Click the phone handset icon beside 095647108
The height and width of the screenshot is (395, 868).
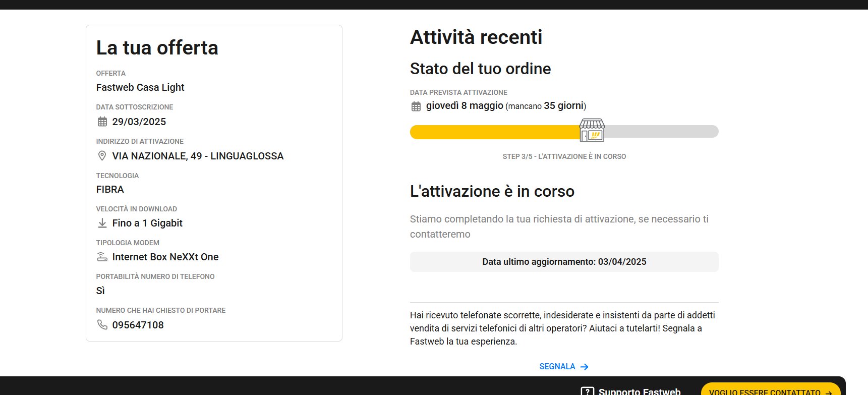[x=102, y=325]
